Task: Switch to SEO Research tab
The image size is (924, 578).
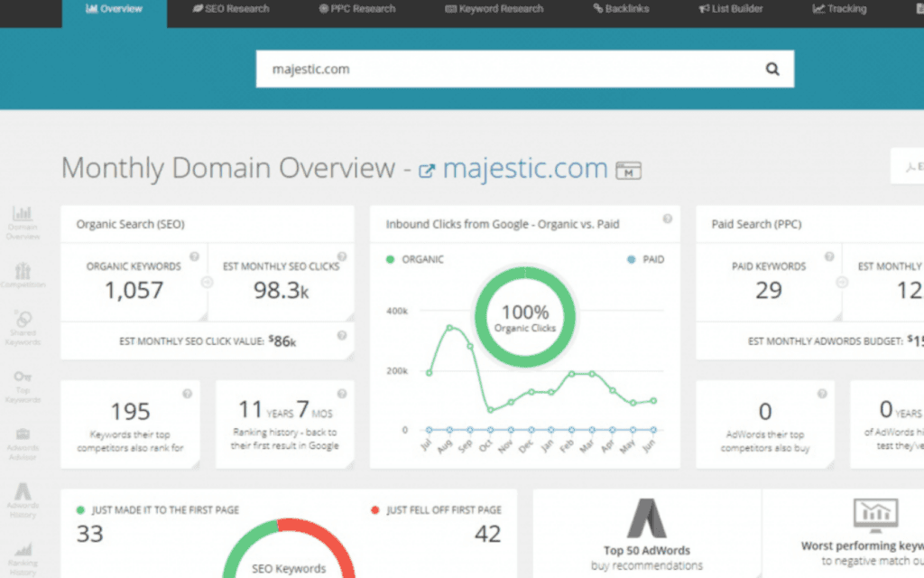Action: pyautogui.click(x=231, y=9)
